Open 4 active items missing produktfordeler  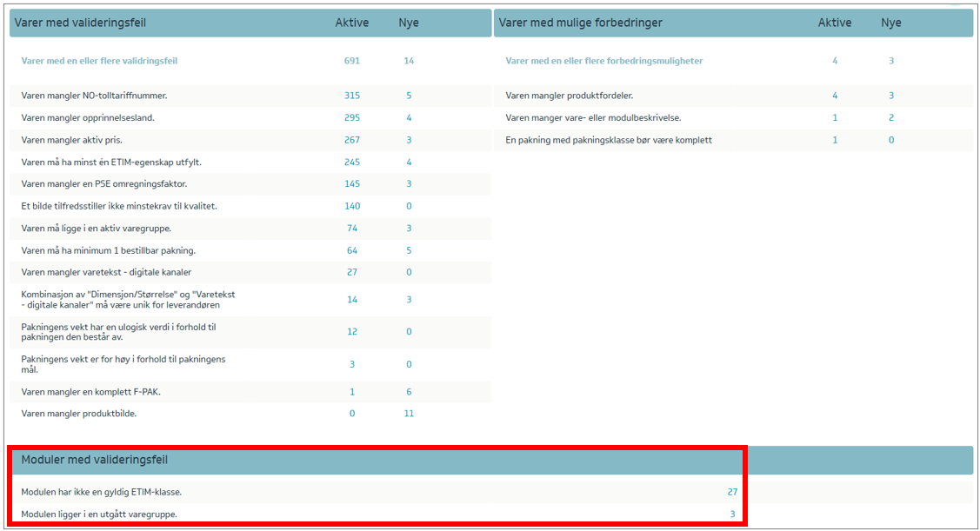coord(835,96)
